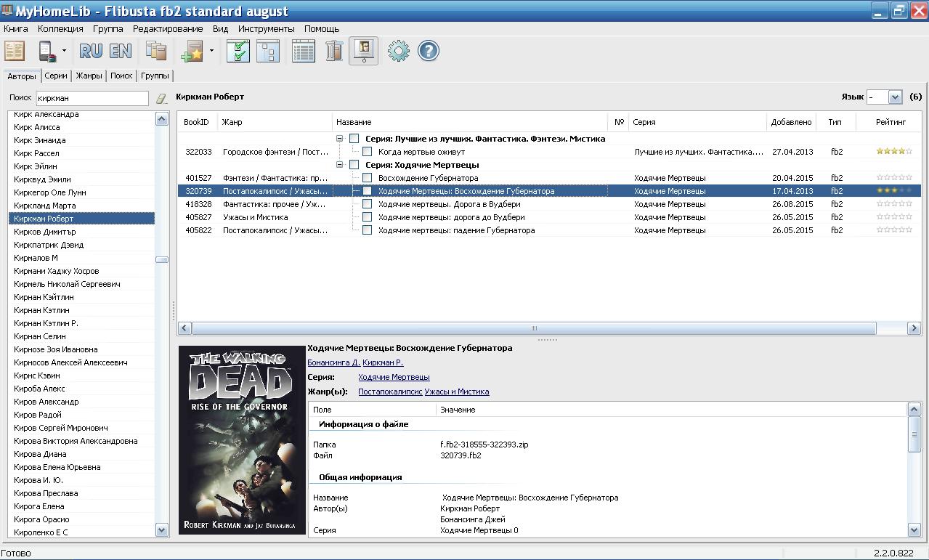The image size is (929, 560).
Task: Click the EN alphabet toolbar icon
Action: click(x=121, y=51)
